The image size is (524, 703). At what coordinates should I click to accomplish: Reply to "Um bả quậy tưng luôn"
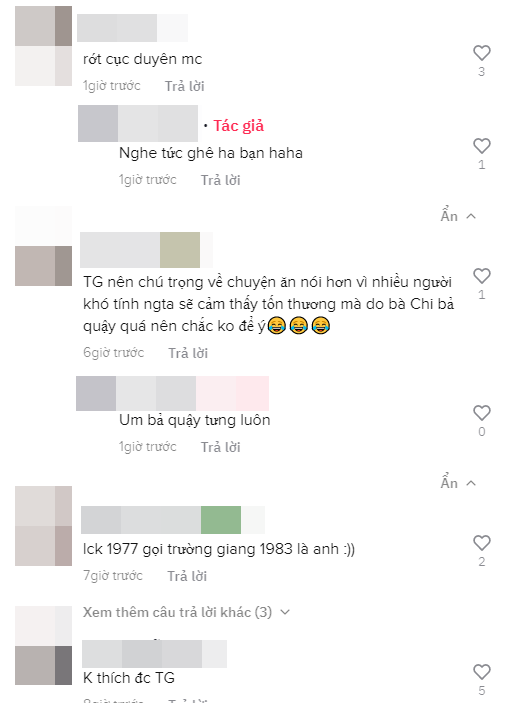[x=220, y=447]
